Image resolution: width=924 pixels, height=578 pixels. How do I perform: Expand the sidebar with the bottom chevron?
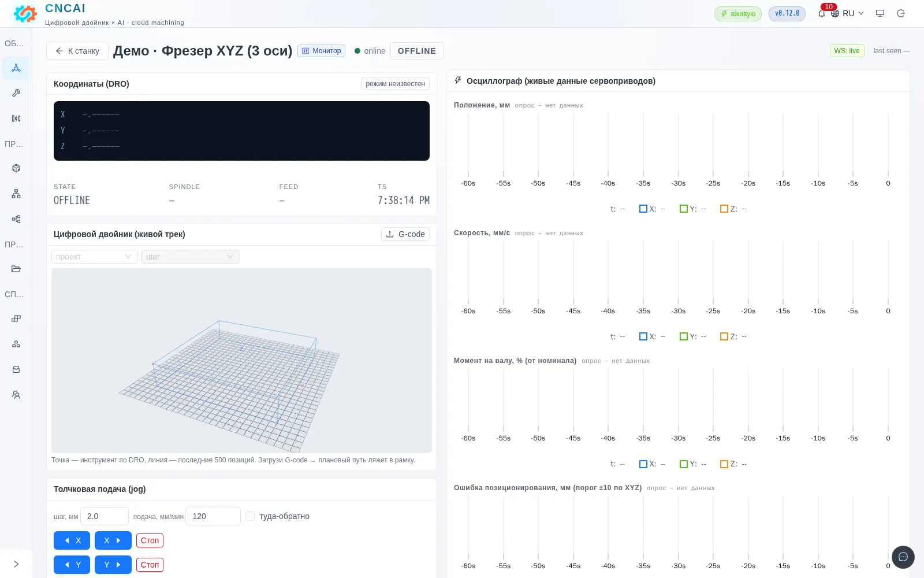tap(16, 564)
